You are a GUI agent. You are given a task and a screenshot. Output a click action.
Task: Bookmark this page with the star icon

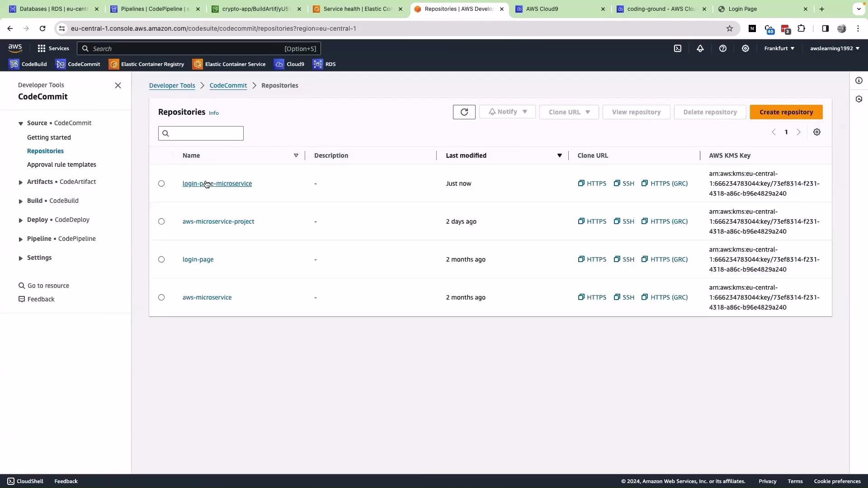[729, 28]
